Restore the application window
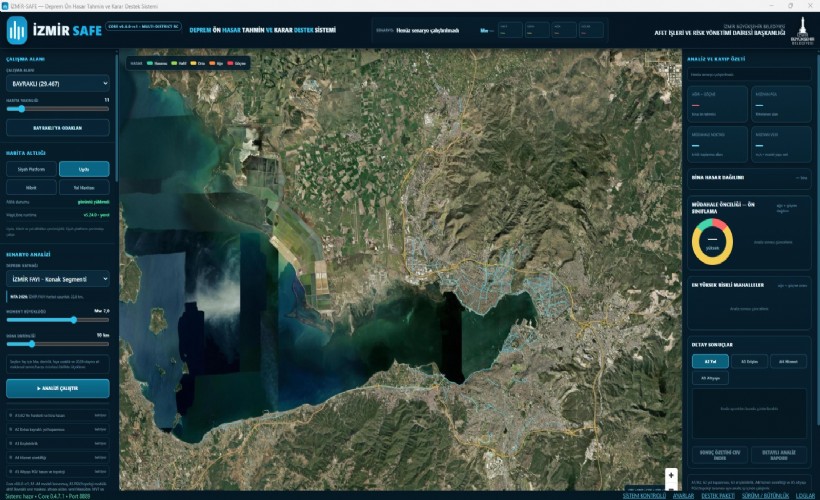This screenshot has width=820, height=500. pos(790,6)
